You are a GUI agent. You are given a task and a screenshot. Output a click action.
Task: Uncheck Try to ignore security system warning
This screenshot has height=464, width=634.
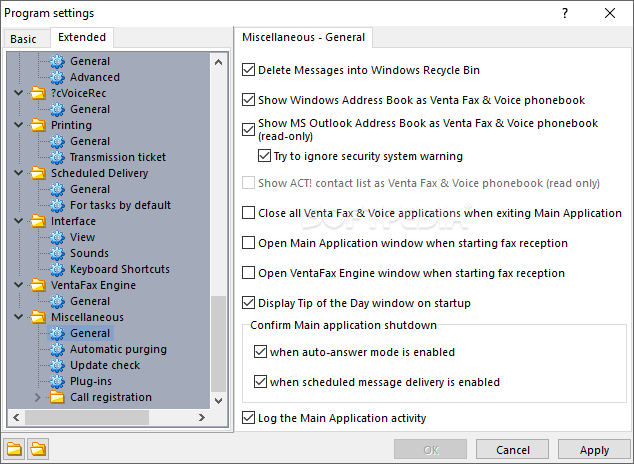(264, 156)
